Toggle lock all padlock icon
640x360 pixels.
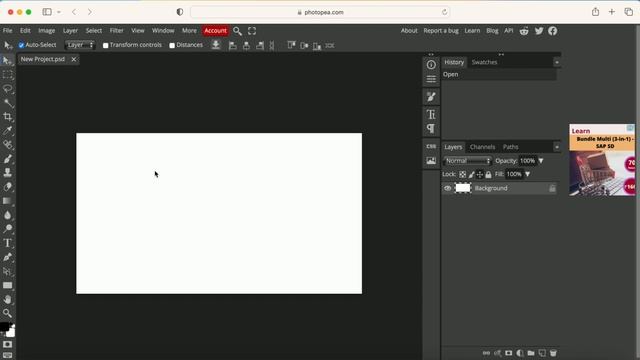point(488,175)
